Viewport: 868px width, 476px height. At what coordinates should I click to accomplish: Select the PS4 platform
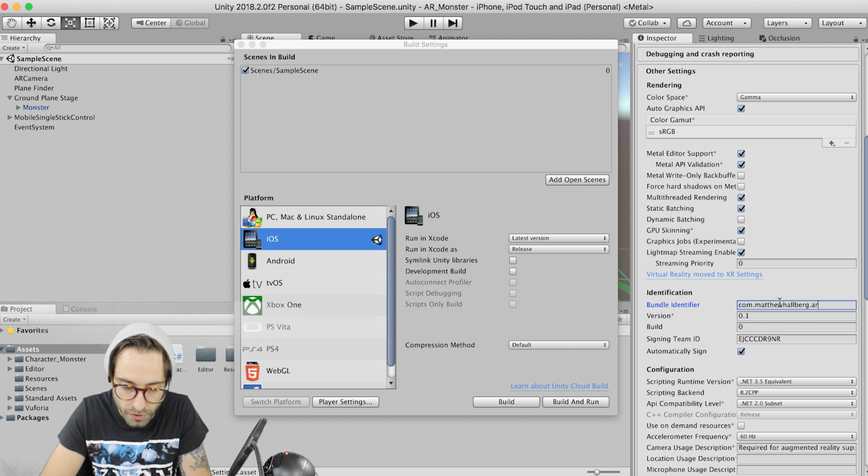pos(314,349)
